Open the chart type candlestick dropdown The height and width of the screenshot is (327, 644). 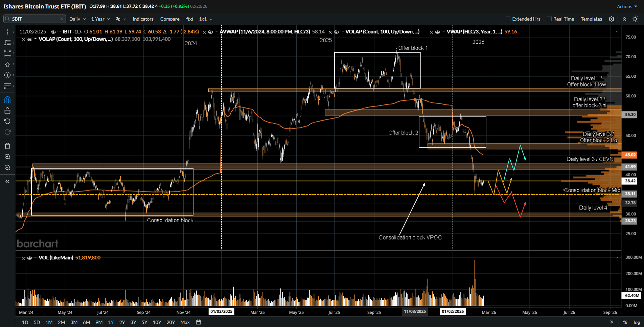(121, 19)
